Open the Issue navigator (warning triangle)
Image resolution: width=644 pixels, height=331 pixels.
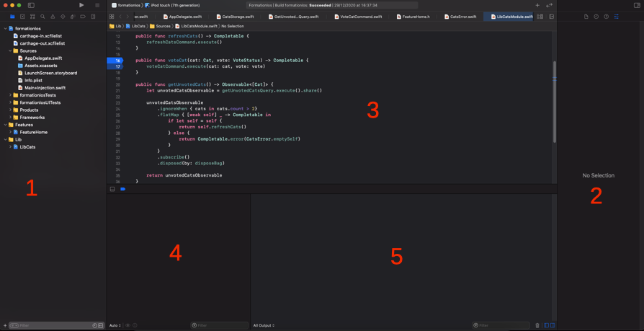coord(53,17)
